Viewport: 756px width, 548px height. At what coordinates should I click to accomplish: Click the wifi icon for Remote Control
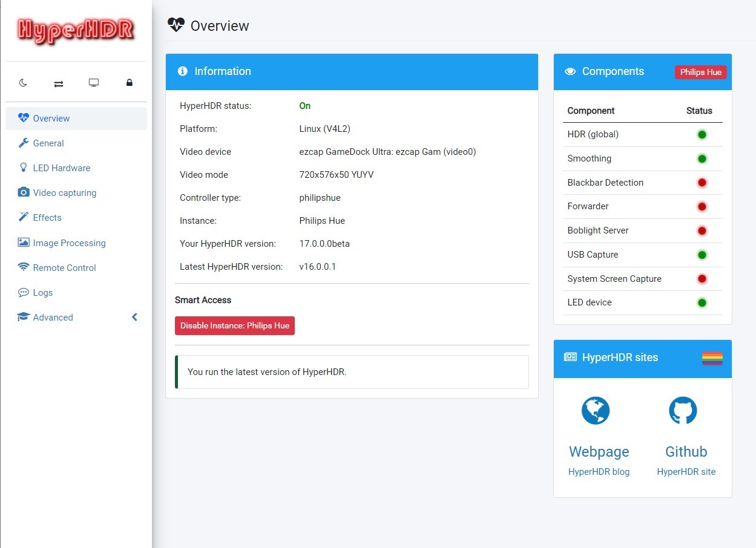pos(24,267)
